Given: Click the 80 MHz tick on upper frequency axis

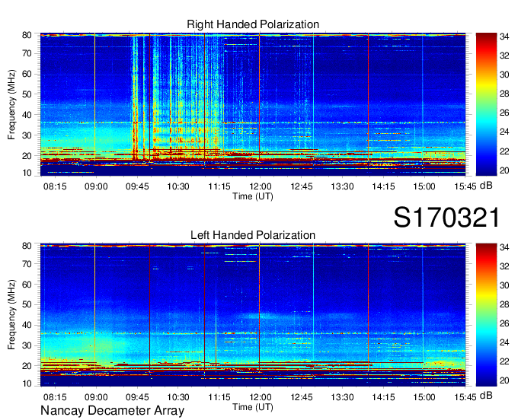Looking at the screenshot, I should [x=27, y=35].
